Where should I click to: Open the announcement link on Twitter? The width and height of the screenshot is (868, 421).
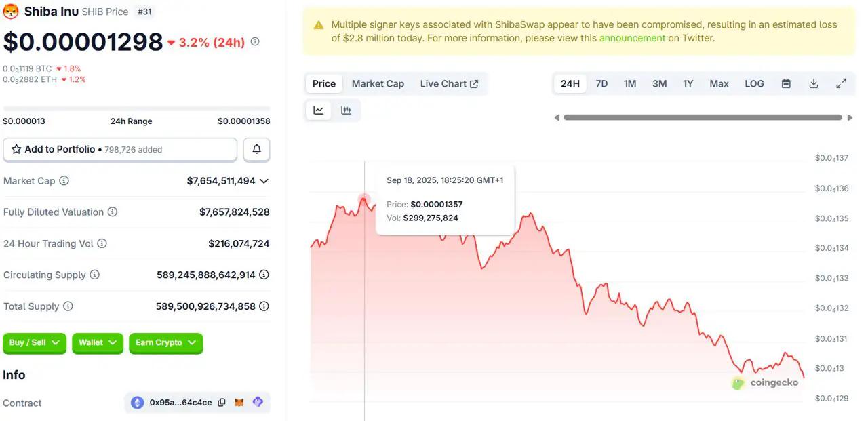[x=632, y=38]
